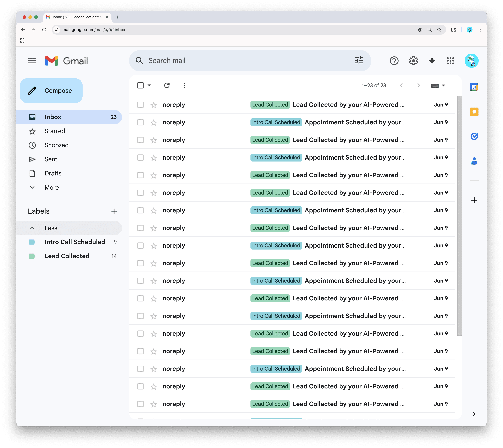Click the Gmail logo

point(66,61)
